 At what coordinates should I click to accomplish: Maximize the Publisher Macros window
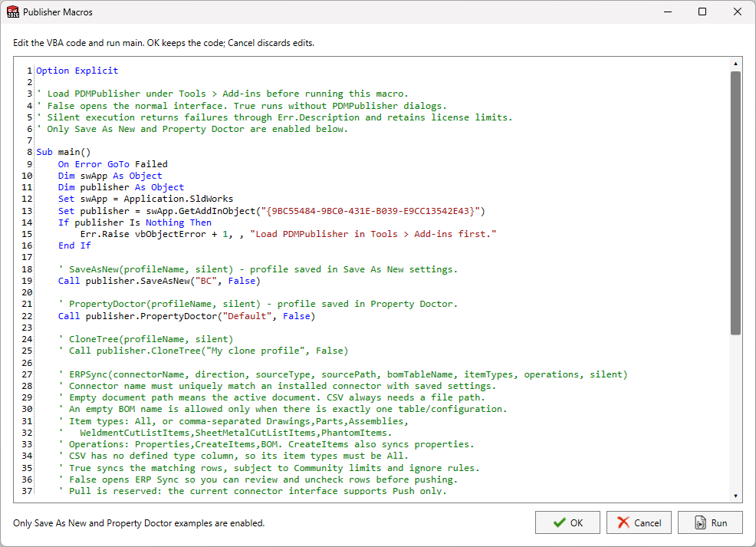tap(702, 12)
